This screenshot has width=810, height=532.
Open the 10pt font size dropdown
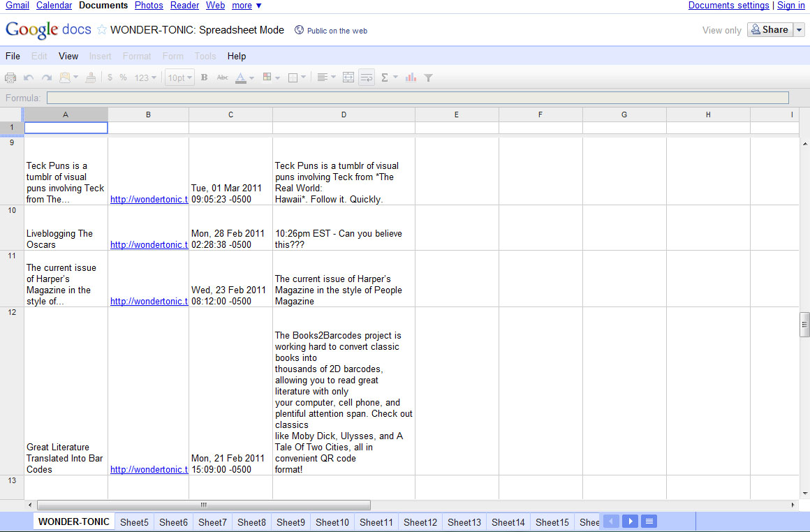[179, 77]
